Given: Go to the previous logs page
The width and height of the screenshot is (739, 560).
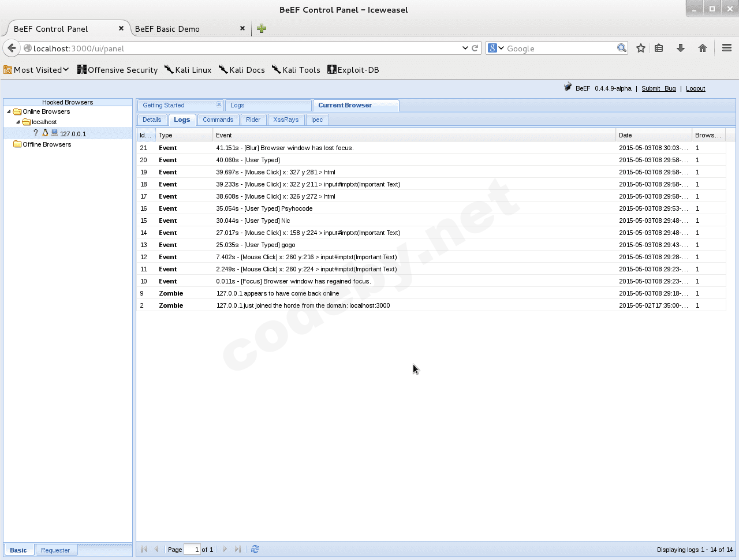Looking at the screenshot, I should click(156, 549).
